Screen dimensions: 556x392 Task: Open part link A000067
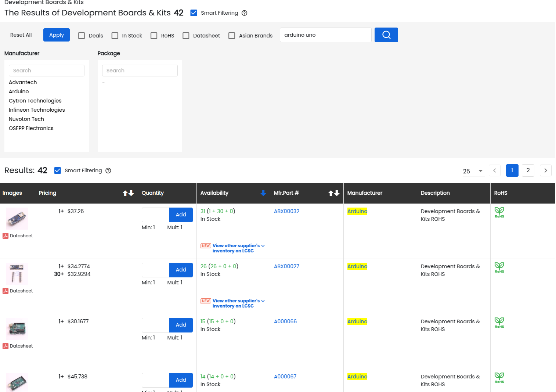pos(285,377)
